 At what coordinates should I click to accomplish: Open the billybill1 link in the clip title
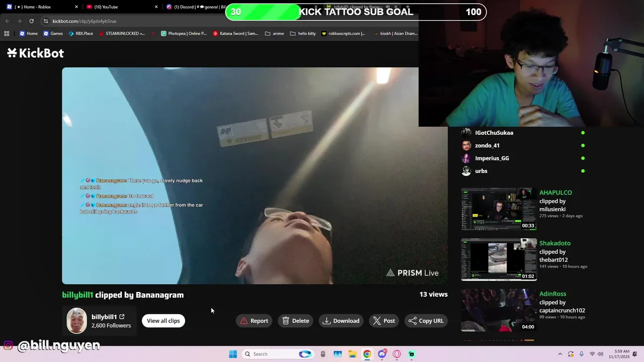(x=77, y=295)
